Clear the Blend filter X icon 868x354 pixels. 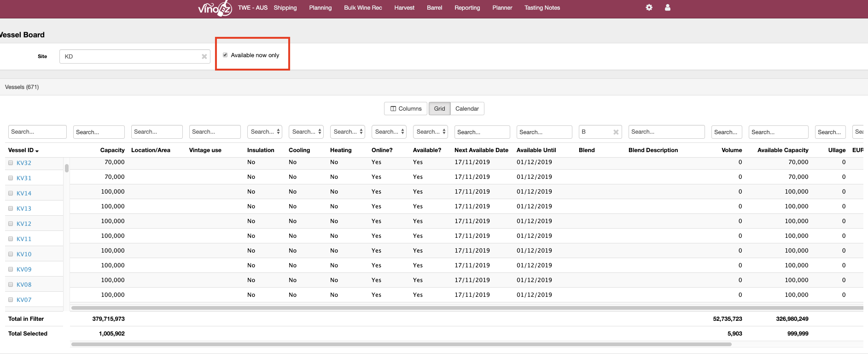click(x=616, y=132)
